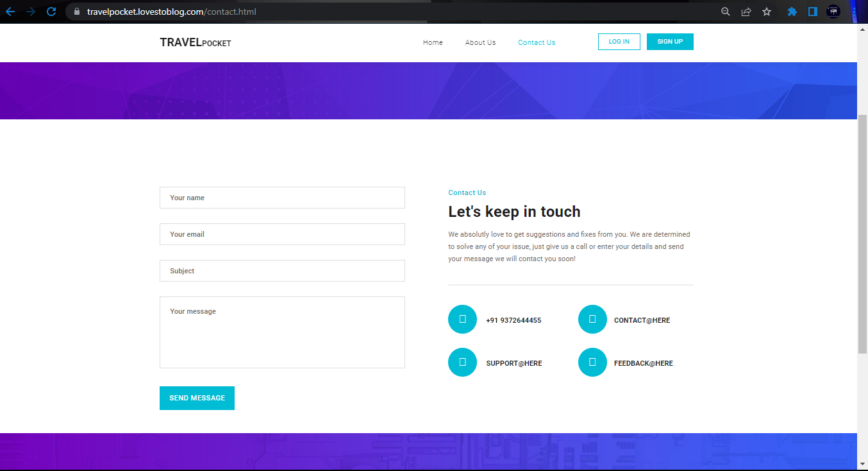868x471 pixels.
Task: Click the round icon beside FEEDBACK@HERE
Action: point(592,363)
